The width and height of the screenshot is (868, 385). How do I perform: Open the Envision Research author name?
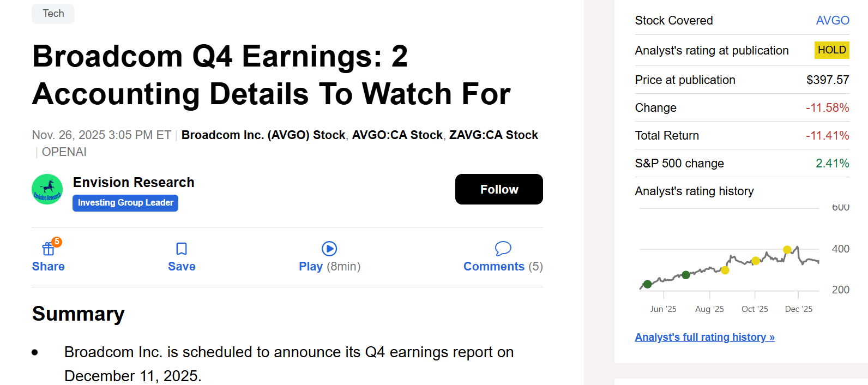(134, 183)
